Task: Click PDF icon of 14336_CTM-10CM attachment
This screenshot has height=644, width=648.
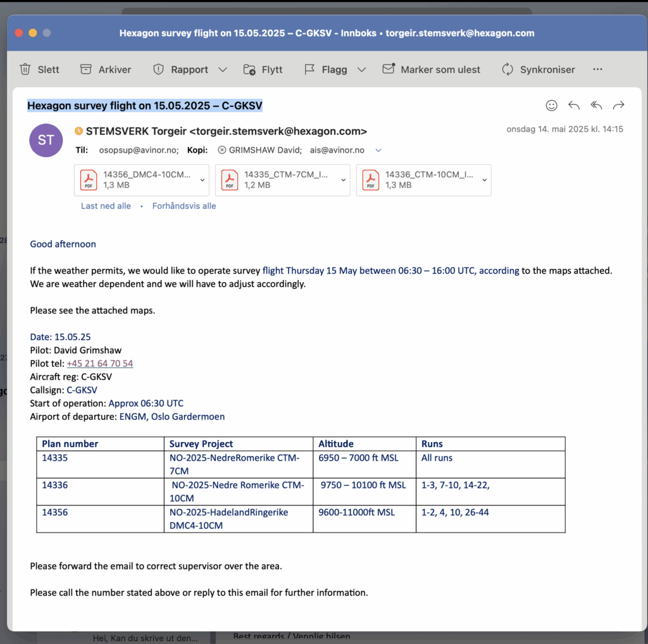Action: coord(371,180)
